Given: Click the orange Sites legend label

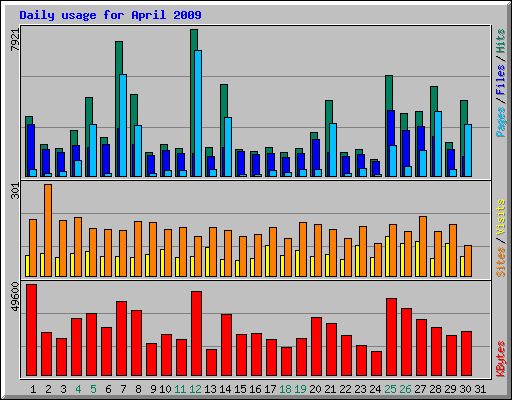Looking at the screenshot, I should [x=501, y=262].
